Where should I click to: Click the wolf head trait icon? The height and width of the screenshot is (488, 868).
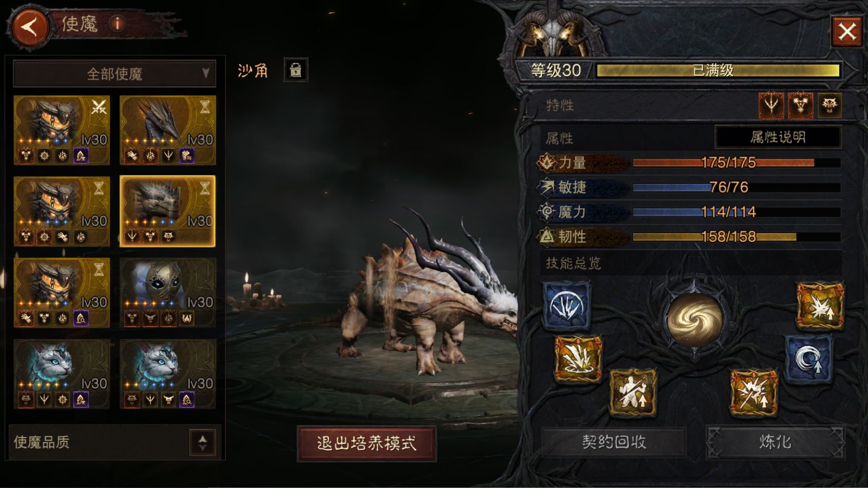829,105
